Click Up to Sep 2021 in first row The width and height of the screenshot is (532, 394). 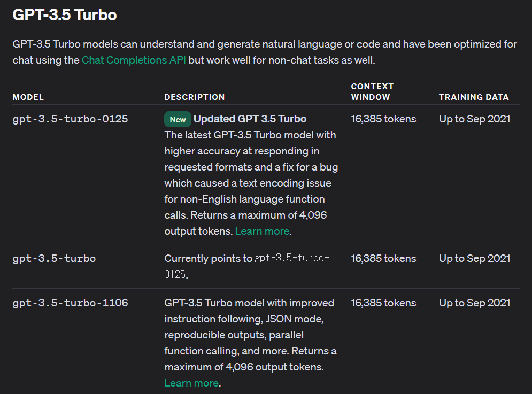pos(475,119)
